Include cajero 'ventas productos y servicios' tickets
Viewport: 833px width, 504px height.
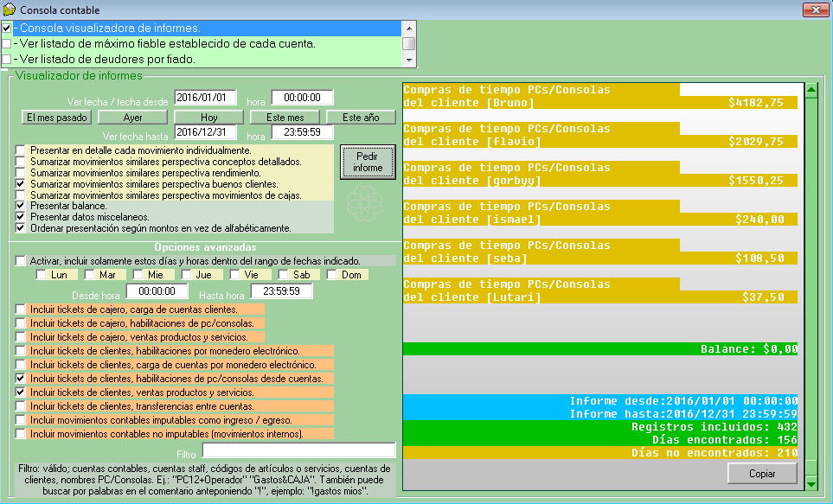(20, 336)
